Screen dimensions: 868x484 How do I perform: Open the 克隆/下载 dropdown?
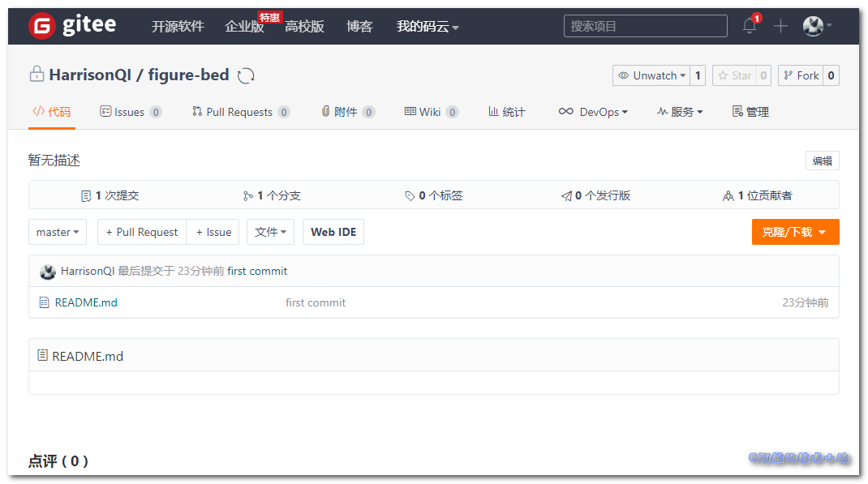click(x=795, y=232)
